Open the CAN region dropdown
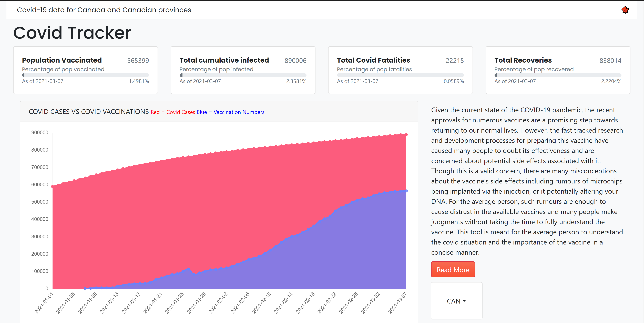The width and height of the screenshot is (644, 323). (456, 301)
